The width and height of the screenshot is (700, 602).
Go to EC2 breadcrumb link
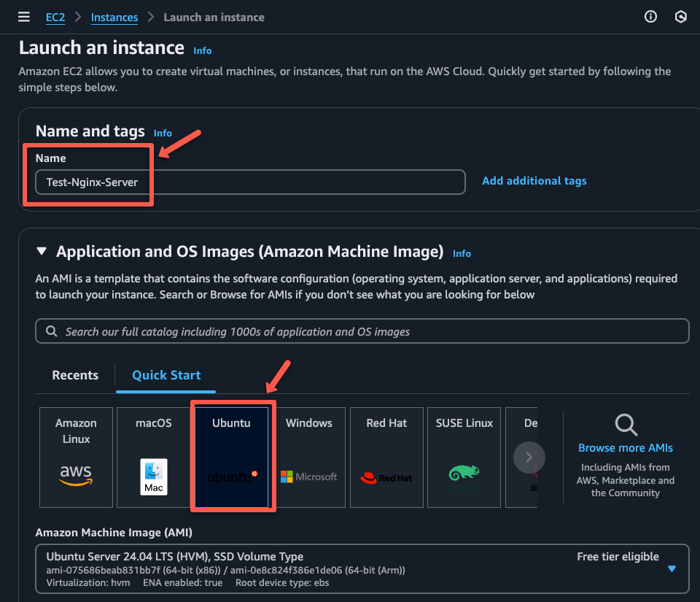point(55,18)
